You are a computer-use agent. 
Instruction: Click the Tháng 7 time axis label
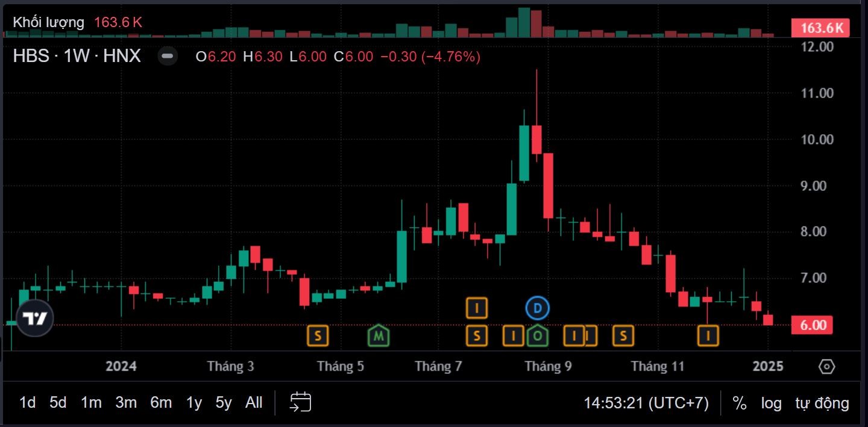point(438,366)
